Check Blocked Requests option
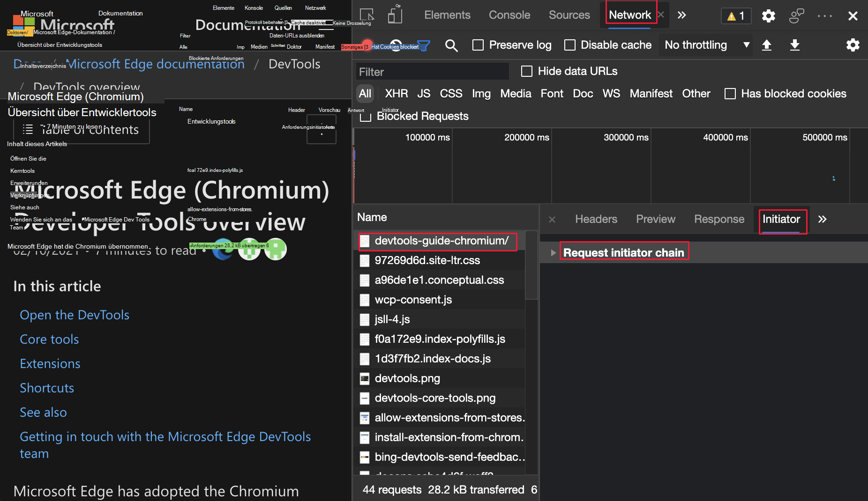Viewport: 868px width, 501px height. click(x=366, y=116)
